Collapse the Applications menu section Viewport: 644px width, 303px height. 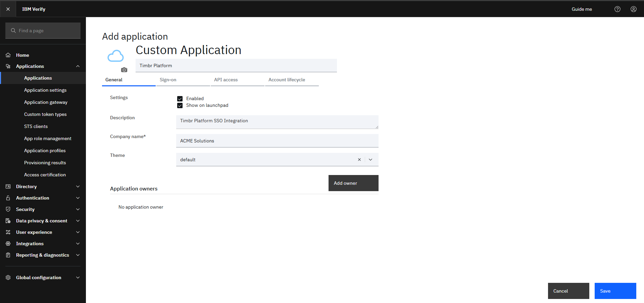[x=78, y=66]
